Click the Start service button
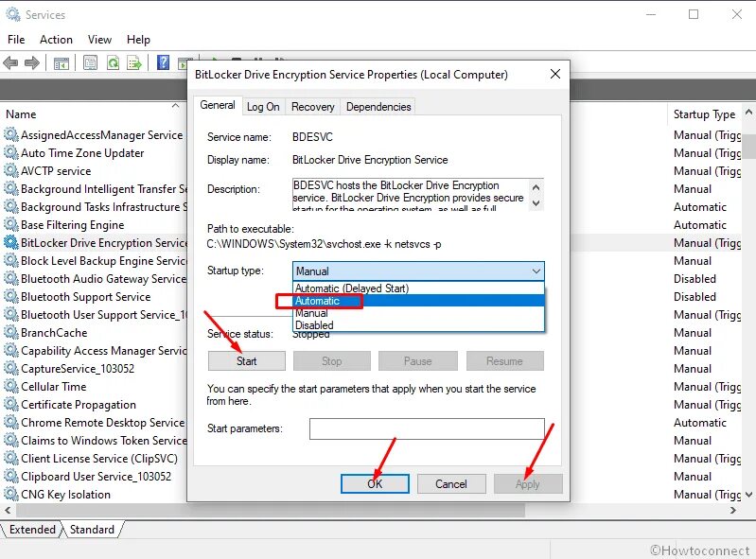This screenshot has width=756, height=559. [246, 361]
